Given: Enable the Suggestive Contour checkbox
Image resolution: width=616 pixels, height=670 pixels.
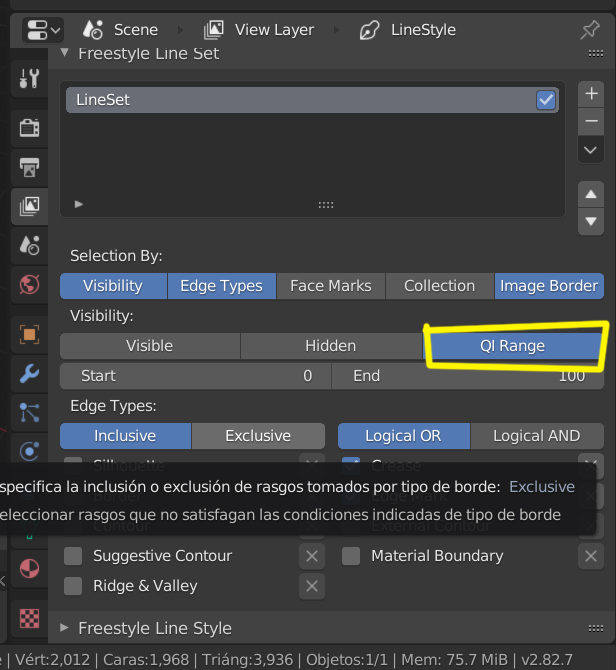Looking at the screenshot, I should (x=73, y=556).
